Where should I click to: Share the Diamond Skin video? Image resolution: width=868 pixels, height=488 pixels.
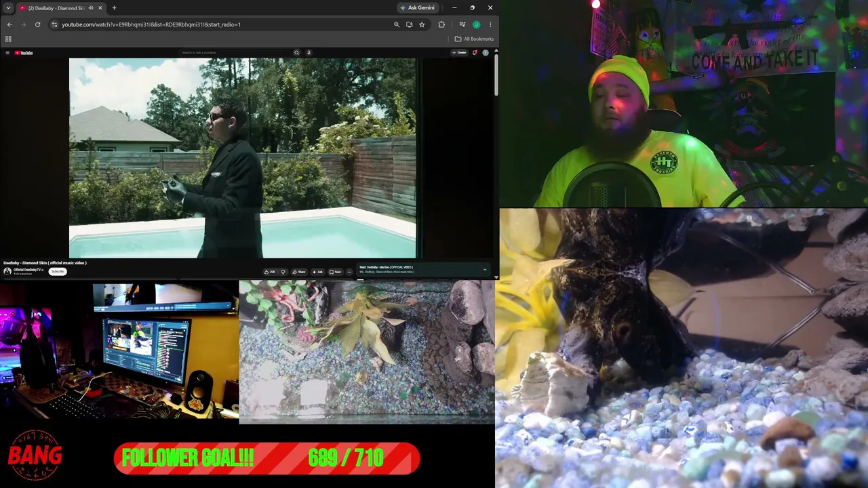[299, 272]
